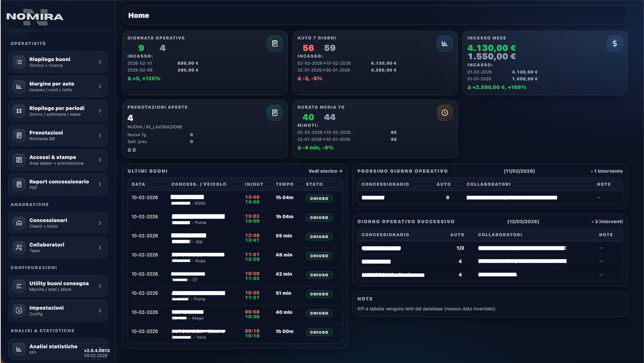This screenshot has width=644, height=363.
Task: Click the document icon on Giornata operativa card
Action: tap(275, 43)
